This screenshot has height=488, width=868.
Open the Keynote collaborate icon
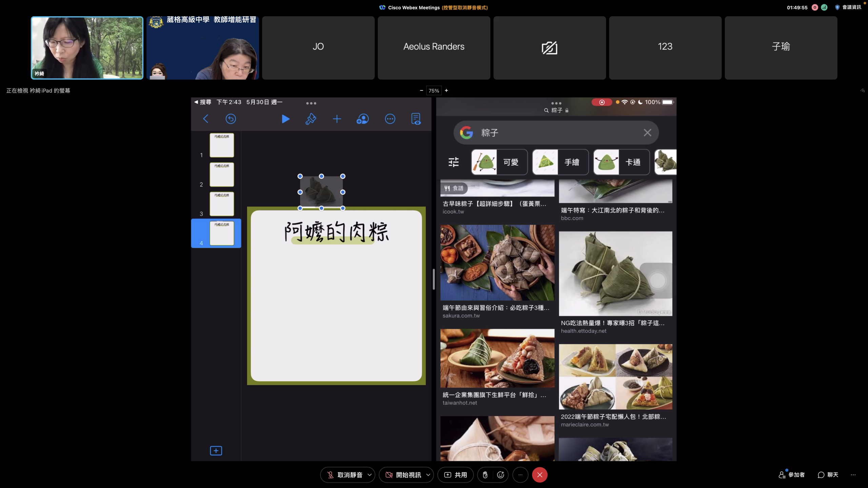[x=362, y=119]
